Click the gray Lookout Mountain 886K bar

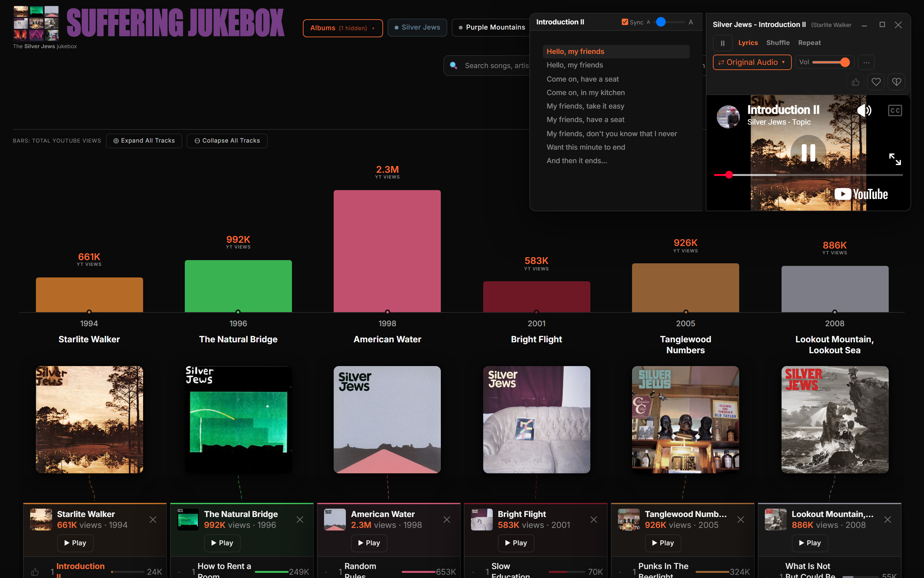point(835,289)
